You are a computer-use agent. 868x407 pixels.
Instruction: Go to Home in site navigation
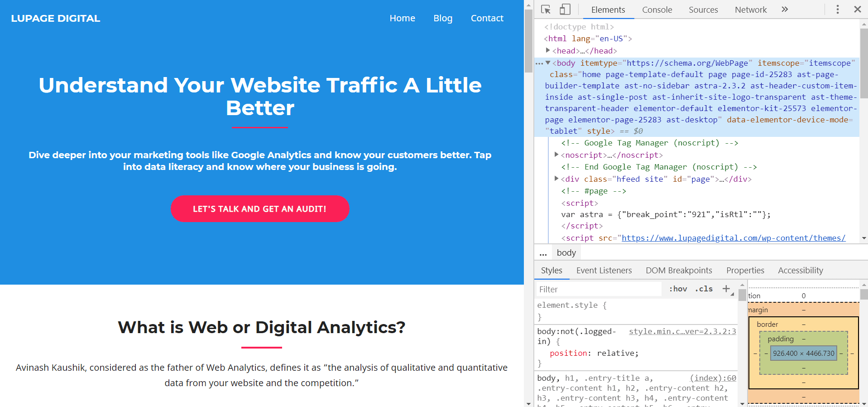pyautogui.click(x=402, y=18)
